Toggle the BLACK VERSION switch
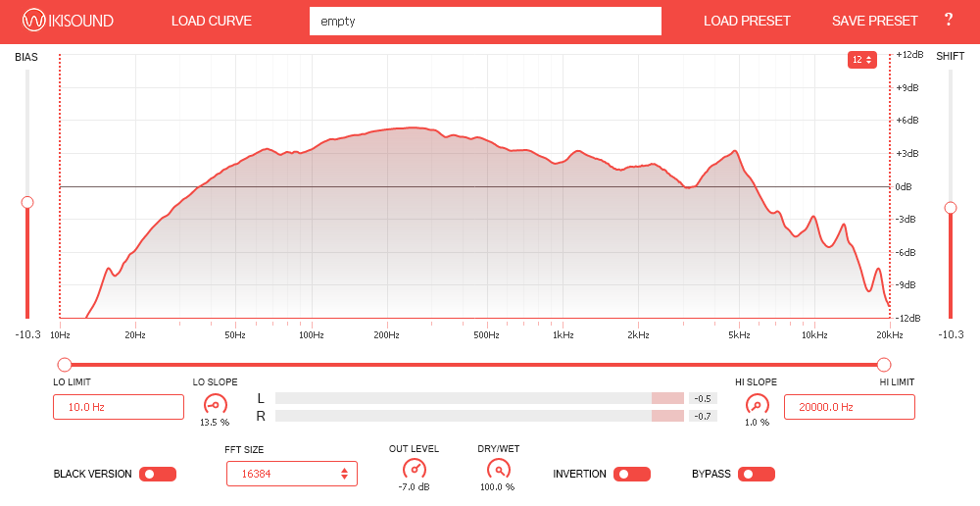980x506 pixels. (158, 475)
